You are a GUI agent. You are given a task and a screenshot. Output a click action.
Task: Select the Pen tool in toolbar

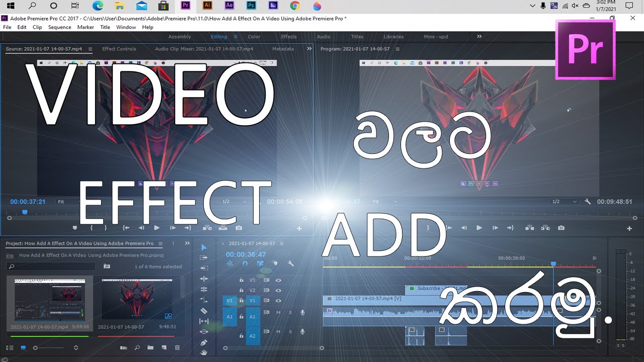tap(204, 342)
